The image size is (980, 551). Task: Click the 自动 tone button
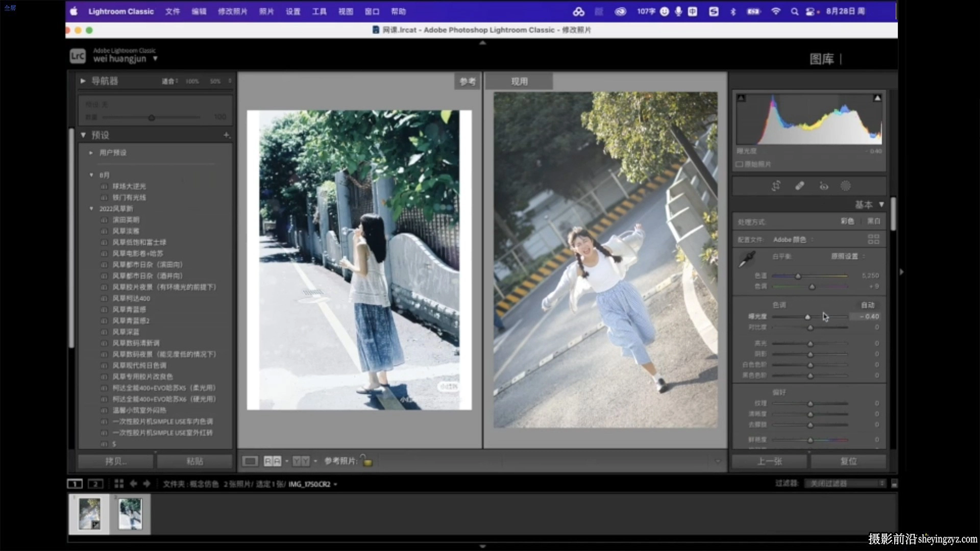coord(868,305)
